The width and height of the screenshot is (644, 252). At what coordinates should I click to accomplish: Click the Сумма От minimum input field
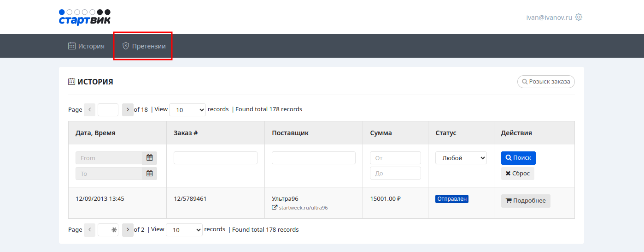[395, 158]
